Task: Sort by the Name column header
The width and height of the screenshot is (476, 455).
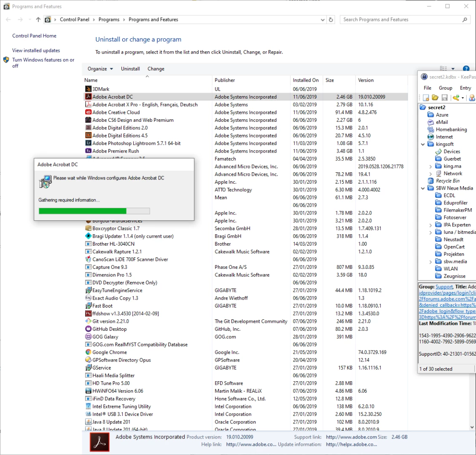Action: click(x=148, y=80)
